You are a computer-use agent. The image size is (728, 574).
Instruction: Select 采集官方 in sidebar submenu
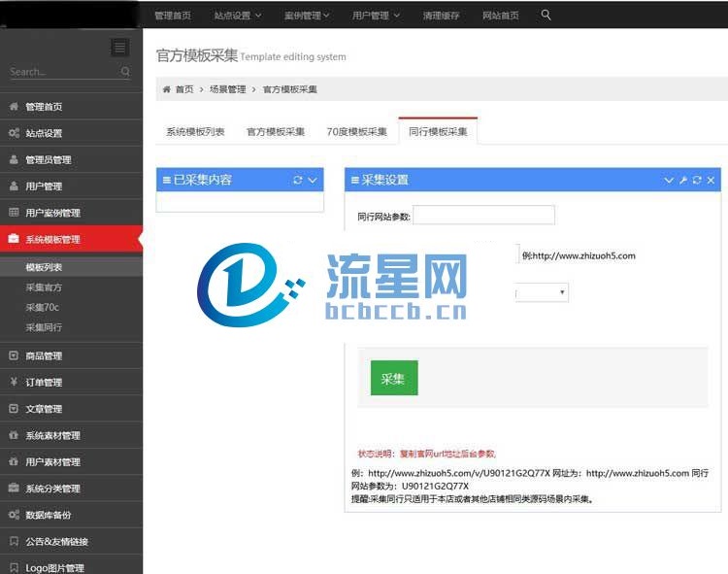[44, 287]
